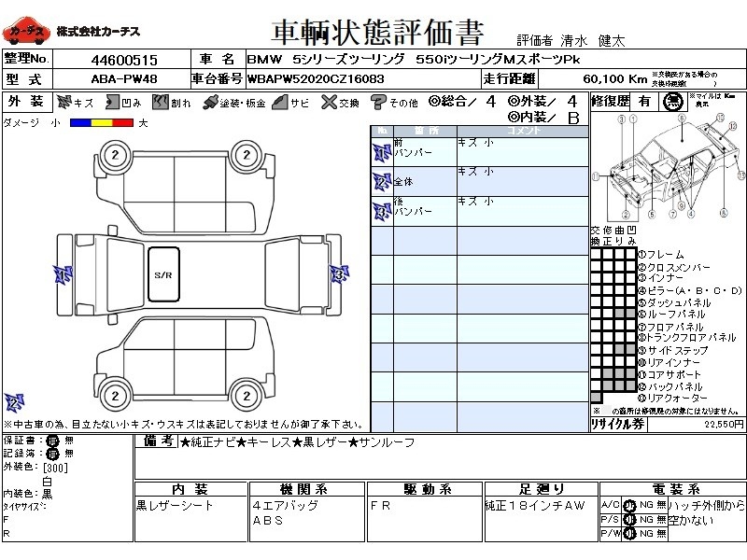Select 無 for P/W
Viewport: 747px width, 560px height.
click(x=662, y=534)
